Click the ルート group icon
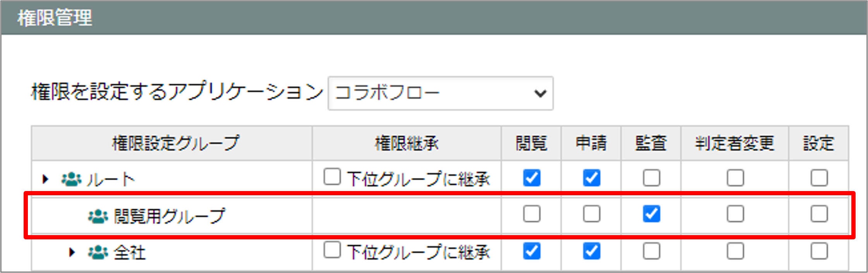This screenshot has width=868, height=273. (71, 179)
